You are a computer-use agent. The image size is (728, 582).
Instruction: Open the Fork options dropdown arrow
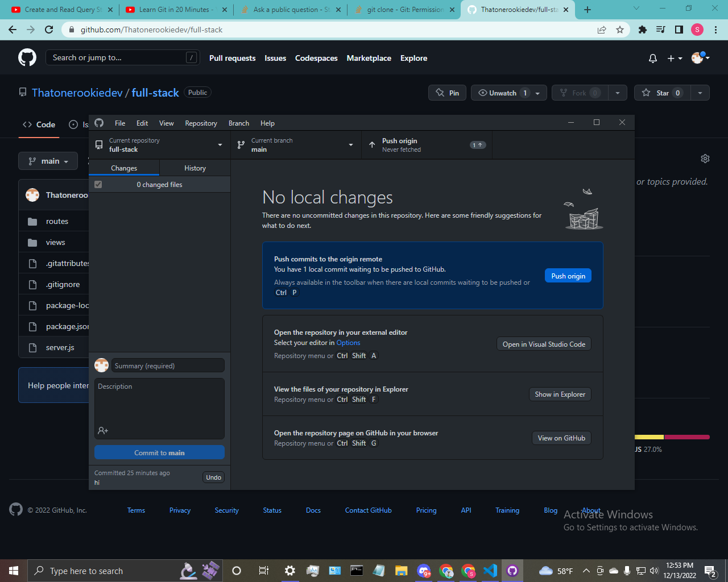click(x=617, y=93)
